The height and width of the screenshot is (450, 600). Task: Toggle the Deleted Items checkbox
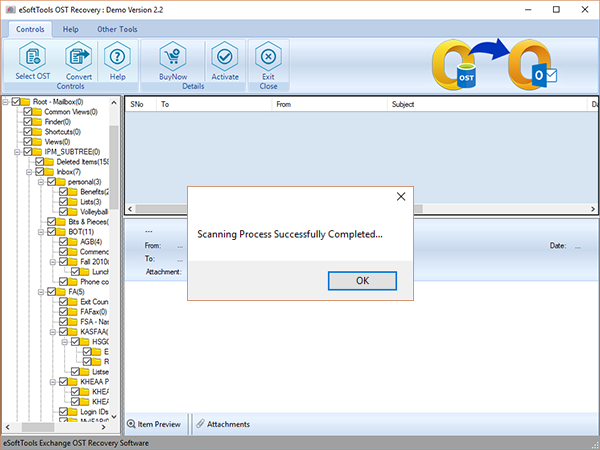pos(39,161)
